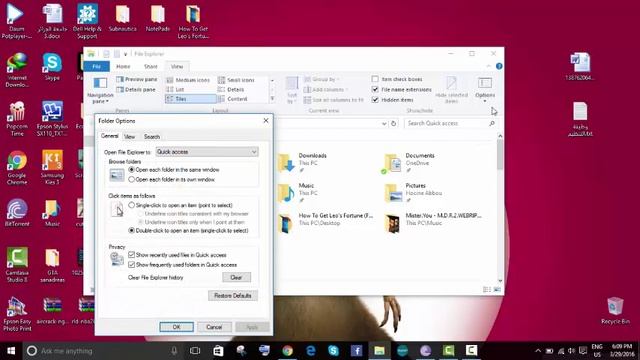
Task: Open Facebook app from taskbar
Action: coord(356,351)
